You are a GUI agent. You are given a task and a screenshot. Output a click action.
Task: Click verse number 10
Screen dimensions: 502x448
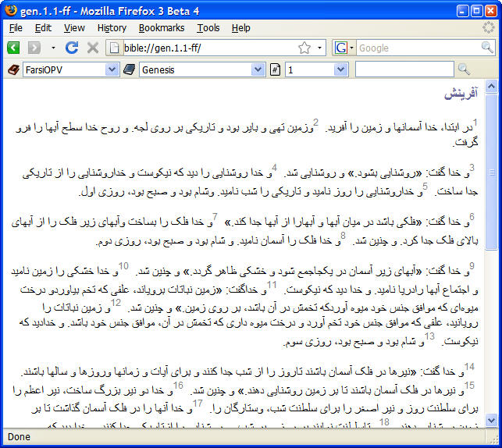click(123, 265)
